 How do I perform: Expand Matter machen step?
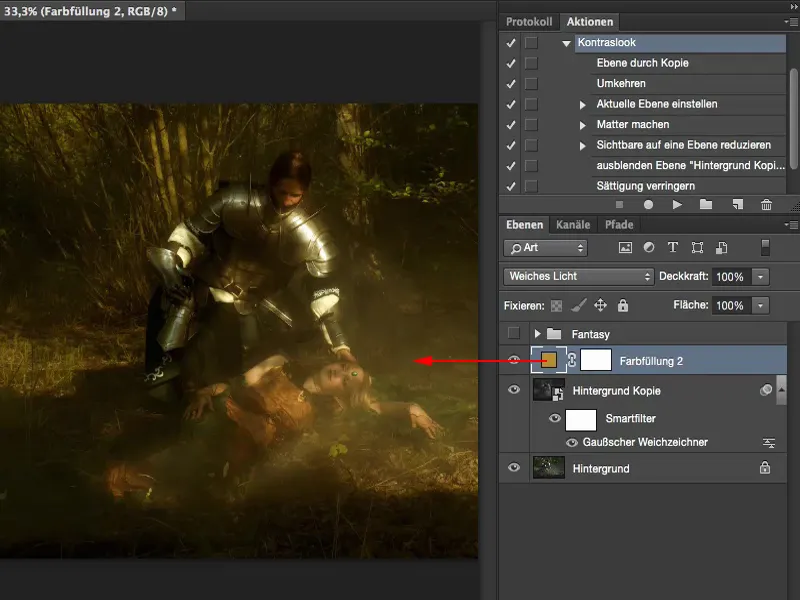tap(582, 125)
